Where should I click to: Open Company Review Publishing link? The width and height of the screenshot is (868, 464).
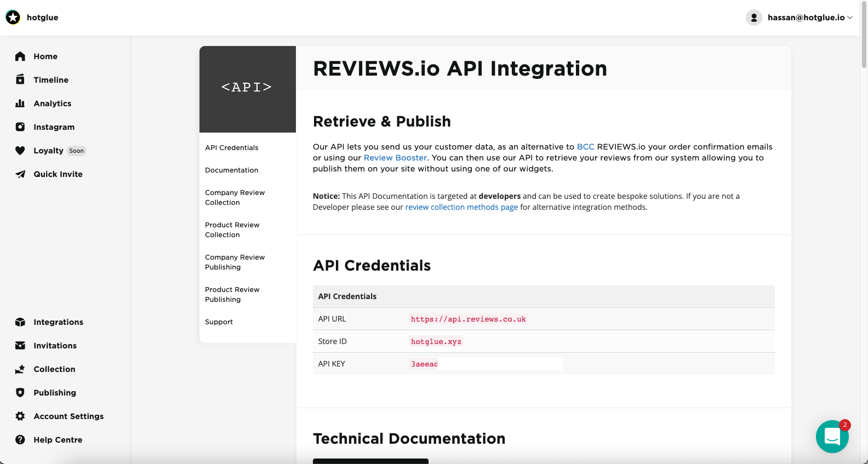(x=235, y=262)
